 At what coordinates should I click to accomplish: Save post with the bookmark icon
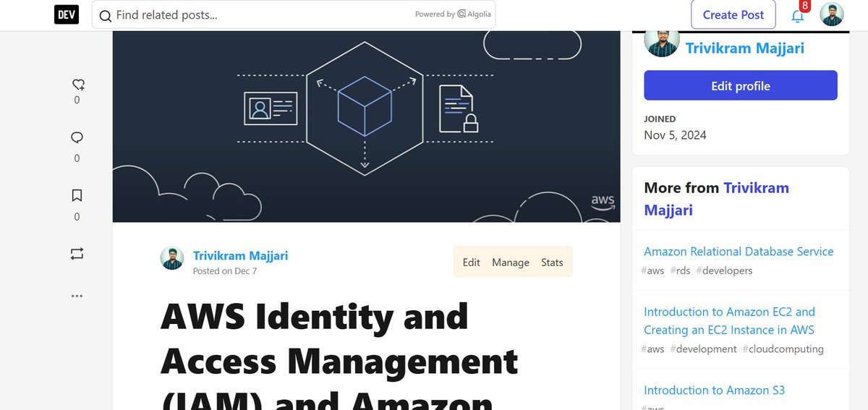(x=77, y=195)
